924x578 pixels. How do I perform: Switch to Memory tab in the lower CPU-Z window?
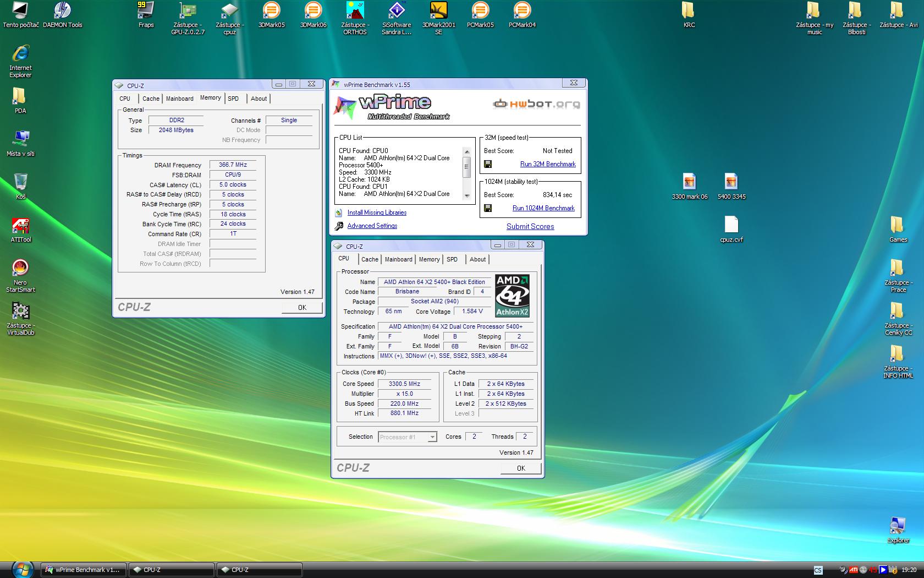[429, 259]
